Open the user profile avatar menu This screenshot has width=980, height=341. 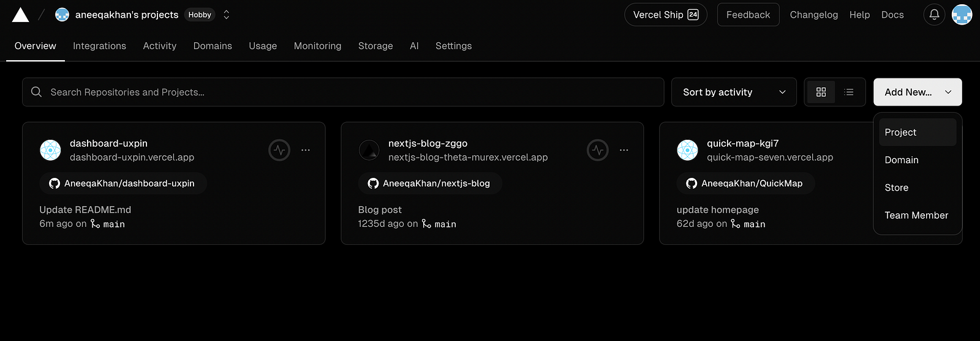coord(962,15)
